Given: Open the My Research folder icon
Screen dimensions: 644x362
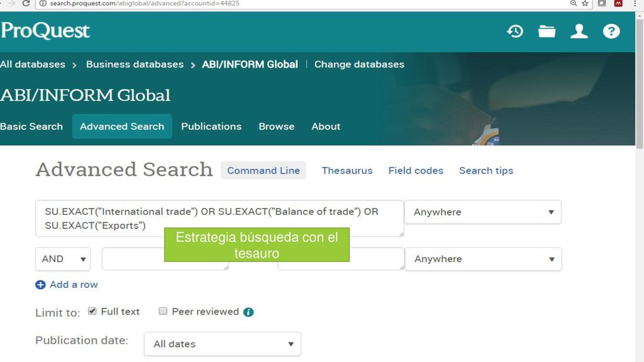Looking at the screenshot, I should (x=547, y=31).
